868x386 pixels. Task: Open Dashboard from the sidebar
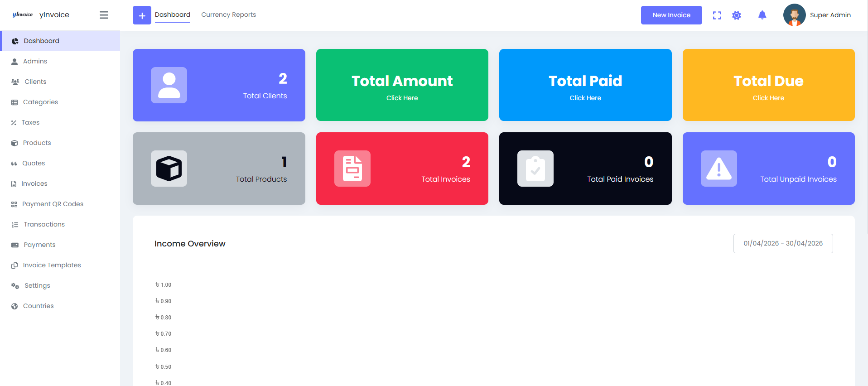(x=60, y=41)
